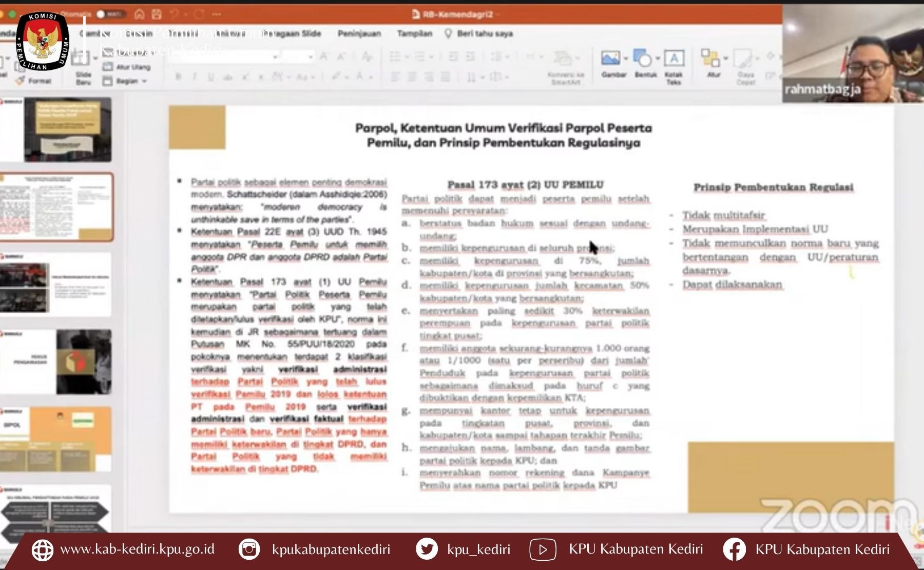Insert a Kotak Teks text box

(673, 59)
